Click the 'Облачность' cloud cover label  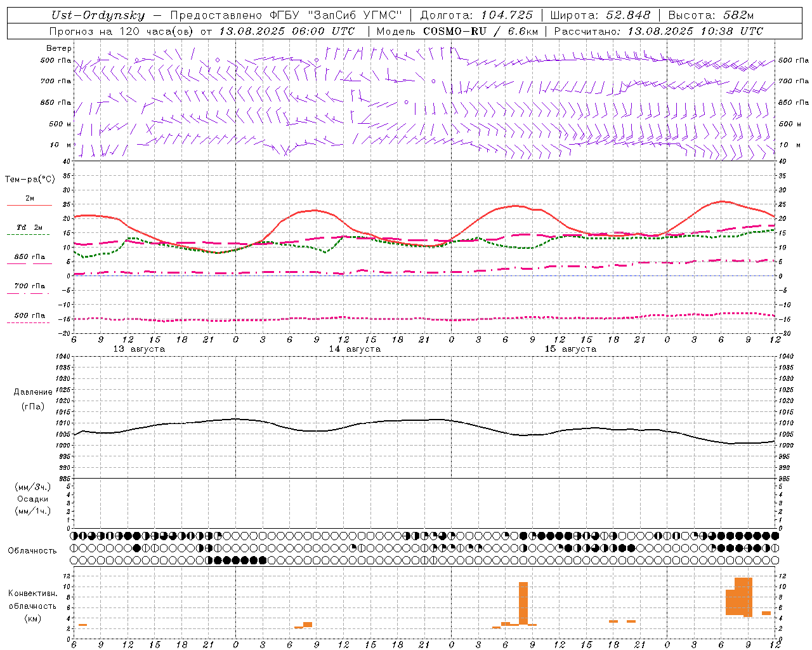[32, 551]
